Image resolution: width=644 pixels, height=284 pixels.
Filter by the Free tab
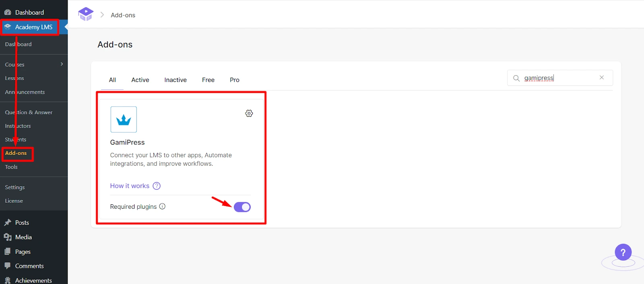[208, 80]
